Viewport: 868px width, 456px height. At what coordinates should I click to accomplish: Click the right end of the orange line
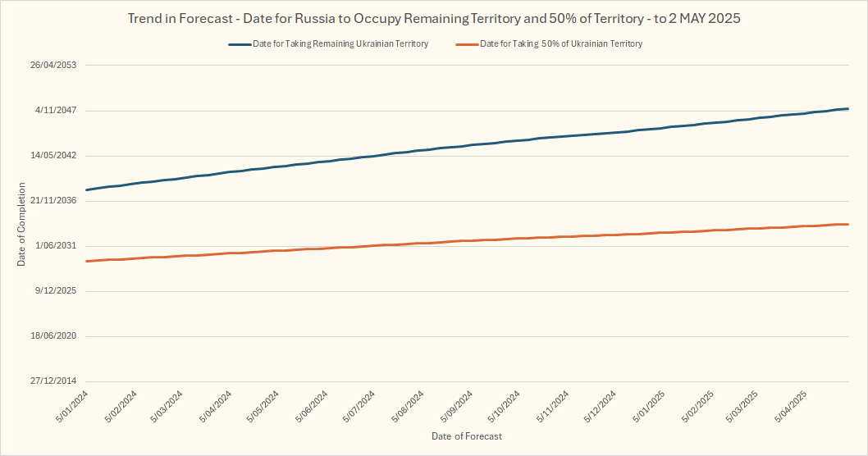click(x=847, y=224)
